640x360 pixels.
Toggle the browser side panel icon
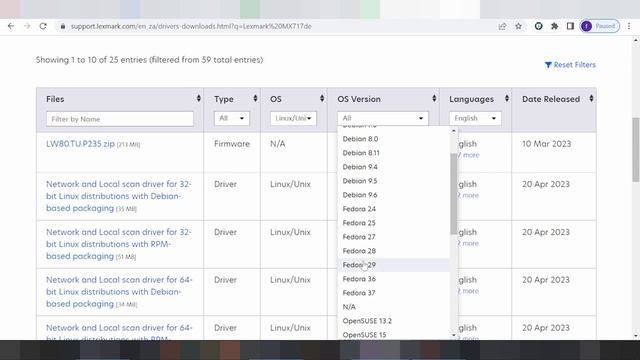[x=570, y=26]
